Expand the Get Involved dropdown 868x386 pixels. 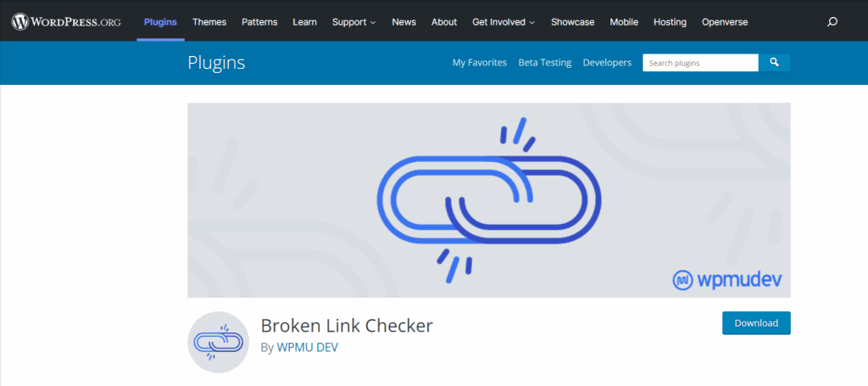tap(504, 22)
